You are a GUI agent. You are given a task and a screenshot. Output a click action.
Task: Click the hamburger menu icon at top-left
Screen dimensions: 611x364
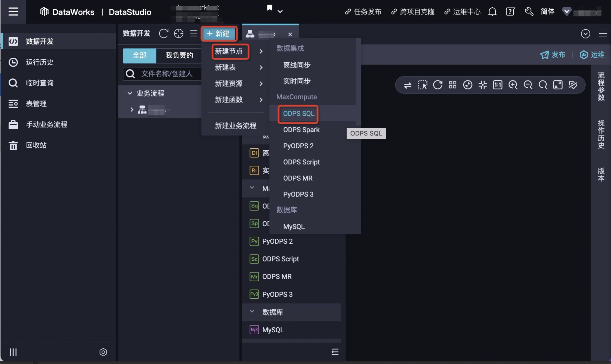tap(13, 12)
